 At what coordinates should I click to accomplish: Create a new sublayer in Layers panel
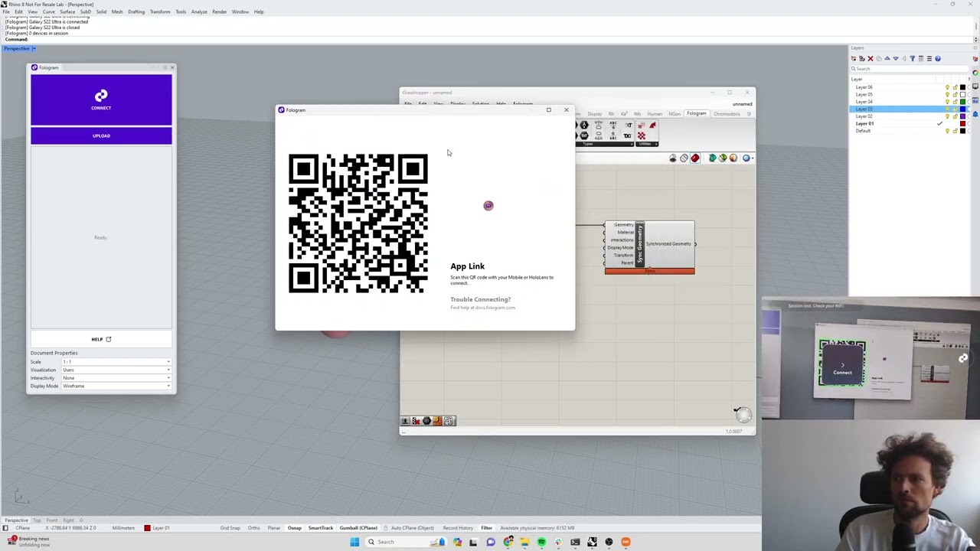click(x=862, y=59)
